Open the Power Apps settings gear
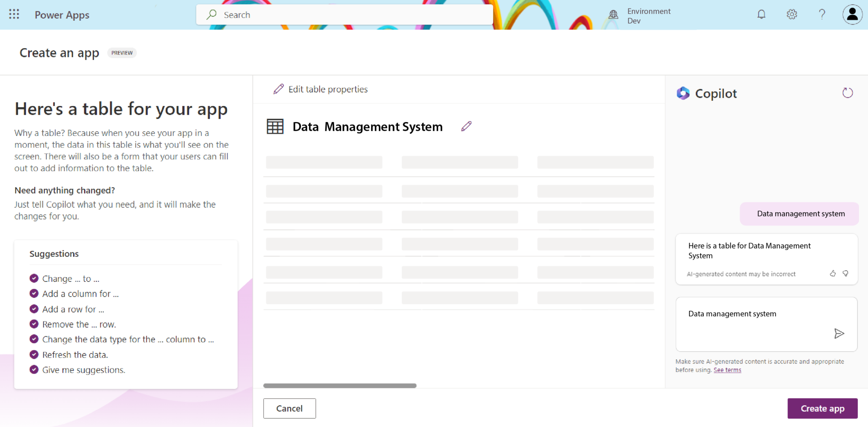Image resolution: width=868 pixels, height=427 pixels. 791,14
